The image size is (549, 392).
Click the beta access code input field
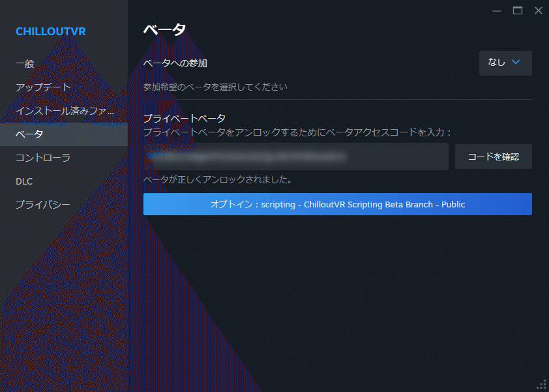pyautogui.click(x=296, y=157)
